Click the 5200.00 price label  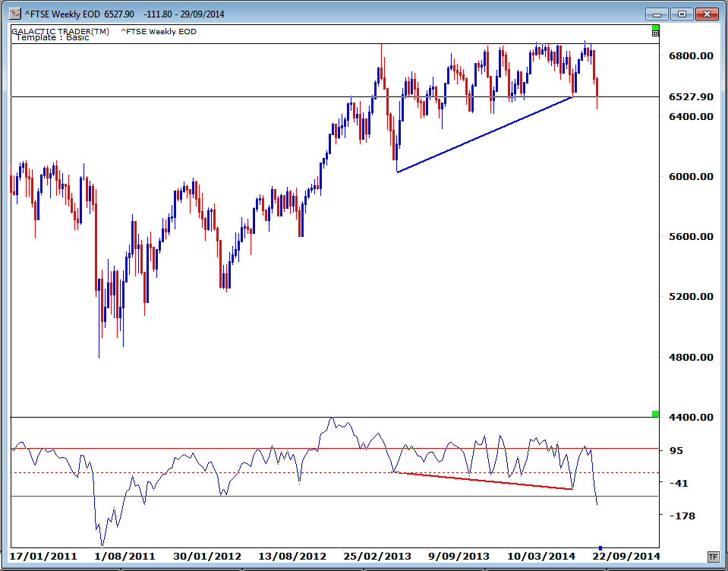[x=691, y=296]
